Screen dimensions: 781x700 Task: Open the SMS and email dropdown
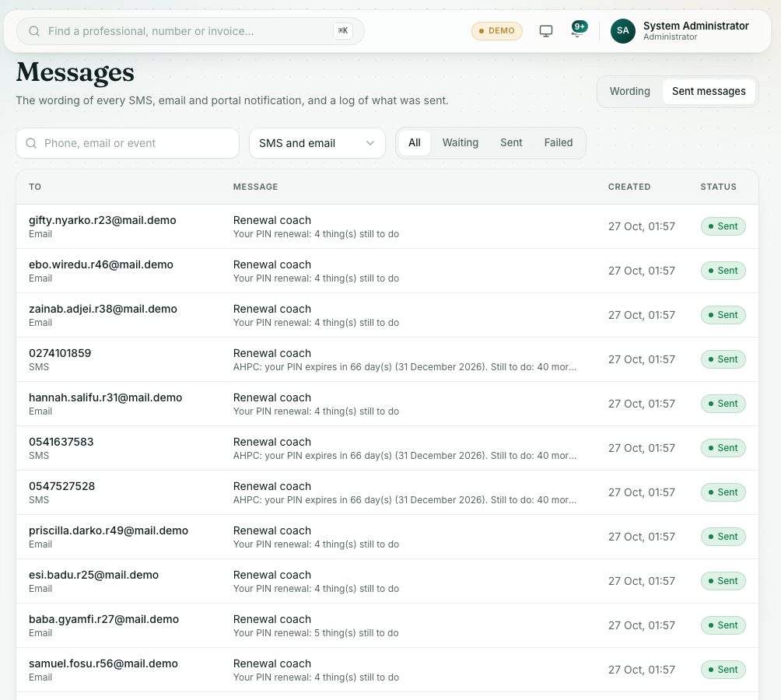click(317, 143)
